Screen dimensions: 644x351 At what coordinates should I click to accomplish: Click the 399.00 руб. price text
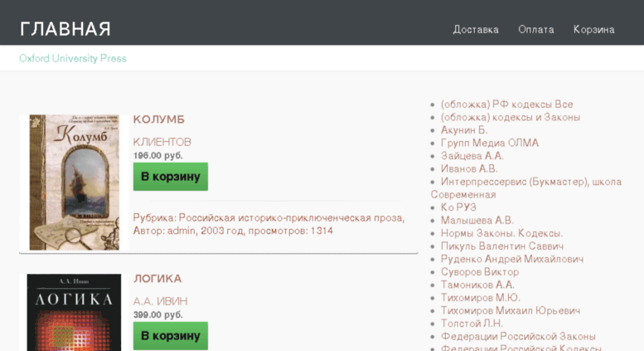pyautogui.click(x=157, y=314)
